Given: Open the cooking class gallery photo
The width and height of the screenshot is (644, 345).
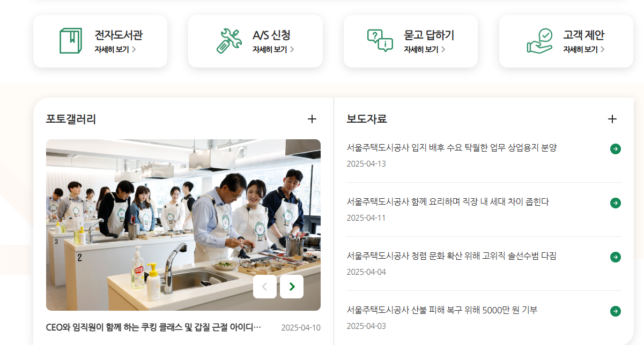Looking at the screenshot, I should pos(183,225).
